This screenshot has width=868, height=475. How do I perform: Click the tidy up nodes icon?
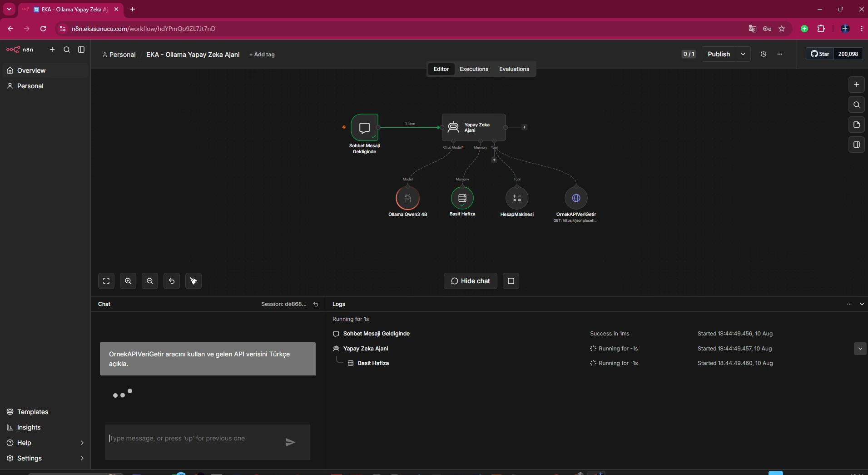(193, 281)
